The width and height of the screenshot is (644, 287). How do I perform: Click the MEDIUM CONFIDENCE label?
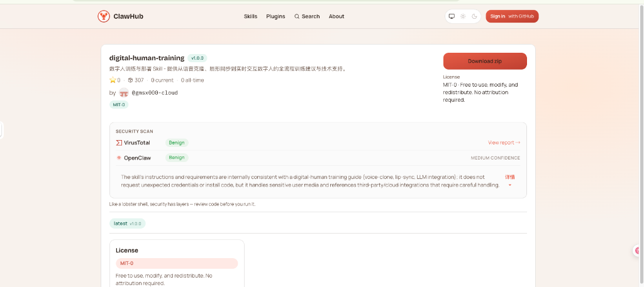click(x=496, y=158)
